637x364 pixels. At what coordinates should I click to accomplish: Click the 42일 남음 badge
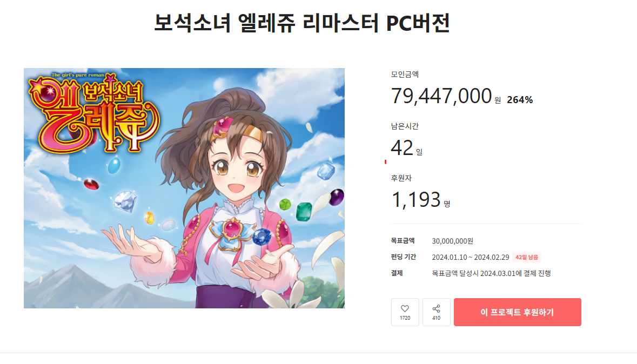tap(526, 257)
